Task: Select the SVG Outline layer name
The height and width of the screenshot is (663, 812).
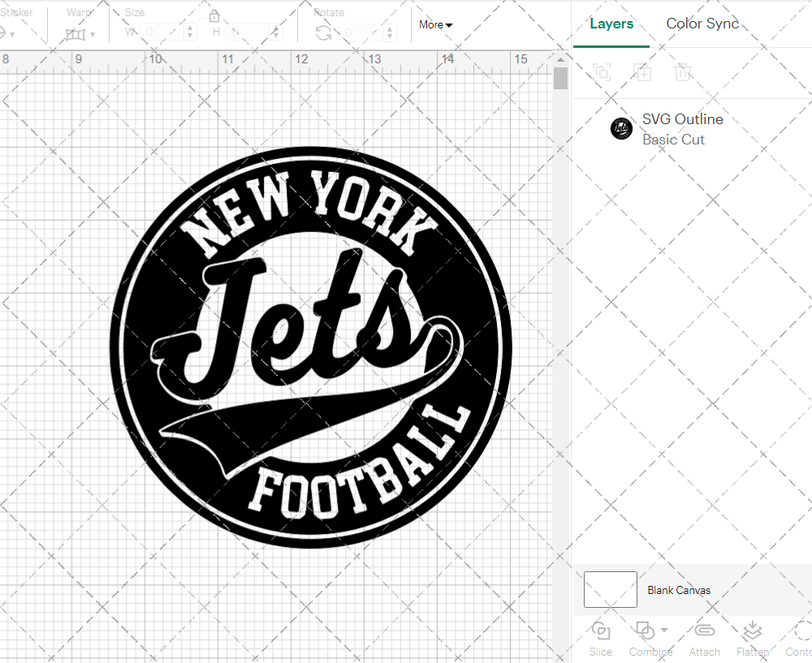Action: (x=683, y=119)
